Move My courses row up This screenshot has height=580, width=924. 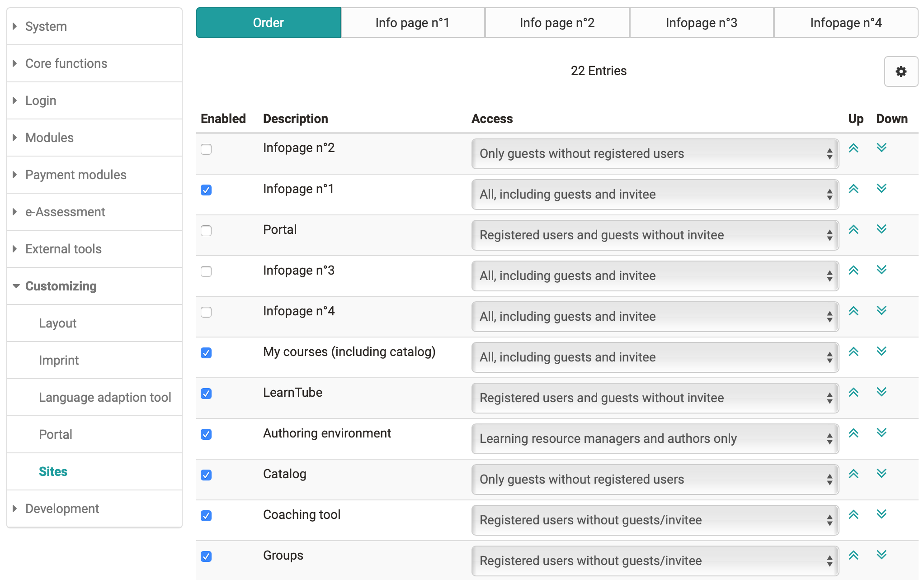(x=853, y=352)
